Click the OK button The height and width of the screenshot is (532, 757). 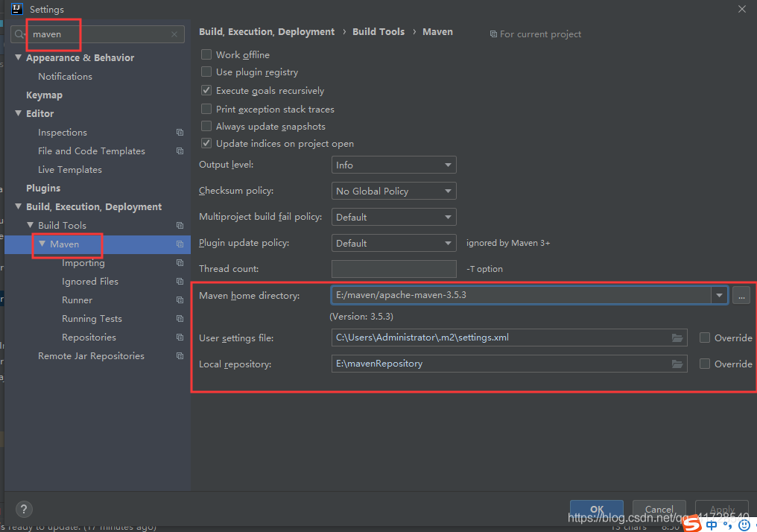pos(597,509)
